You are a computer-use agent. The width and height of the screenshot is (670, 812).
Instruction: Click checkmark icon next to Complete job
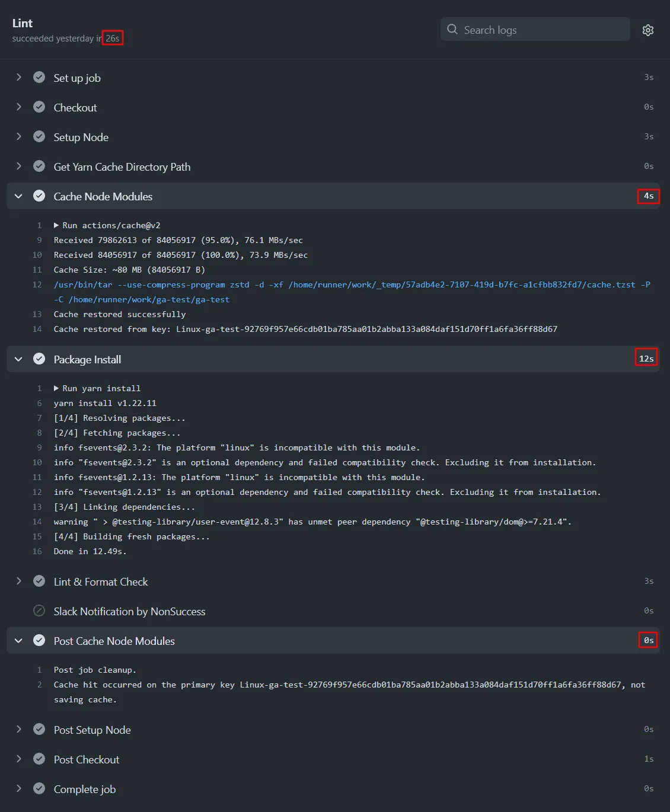(x=39, y=789)
